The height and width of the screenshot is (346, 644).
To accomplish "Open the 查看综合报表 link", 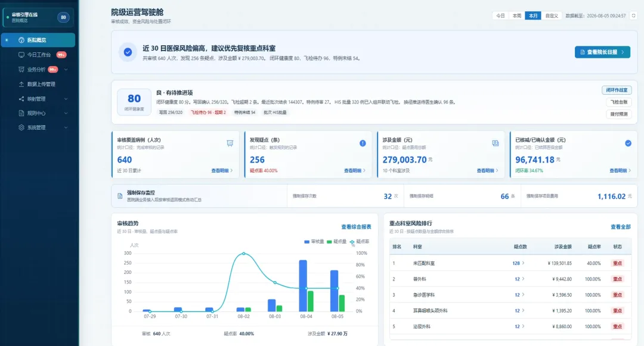I will click(x=356, y=227).
